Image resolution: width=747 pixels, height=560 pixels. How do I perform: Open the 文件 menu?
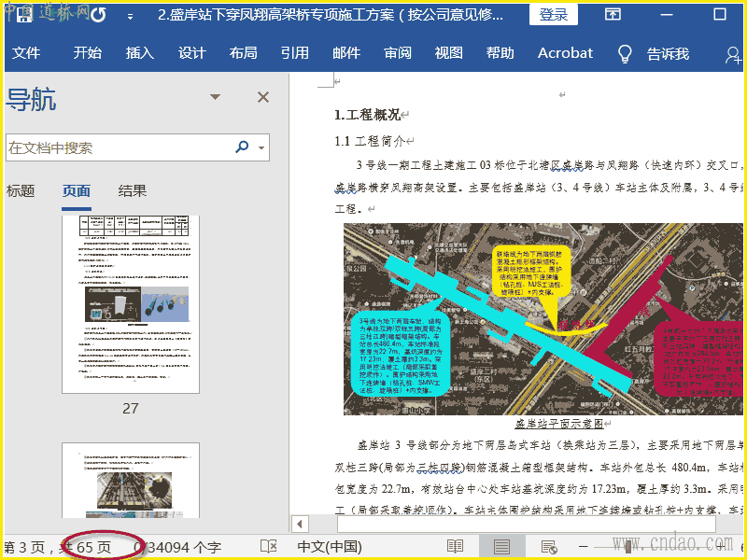tap(26, 53)
